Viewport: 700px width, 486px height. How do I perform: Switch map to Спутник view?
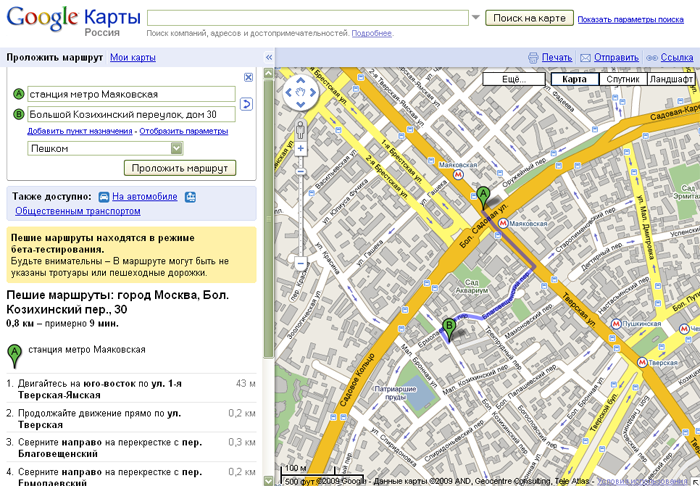(622, 78)
